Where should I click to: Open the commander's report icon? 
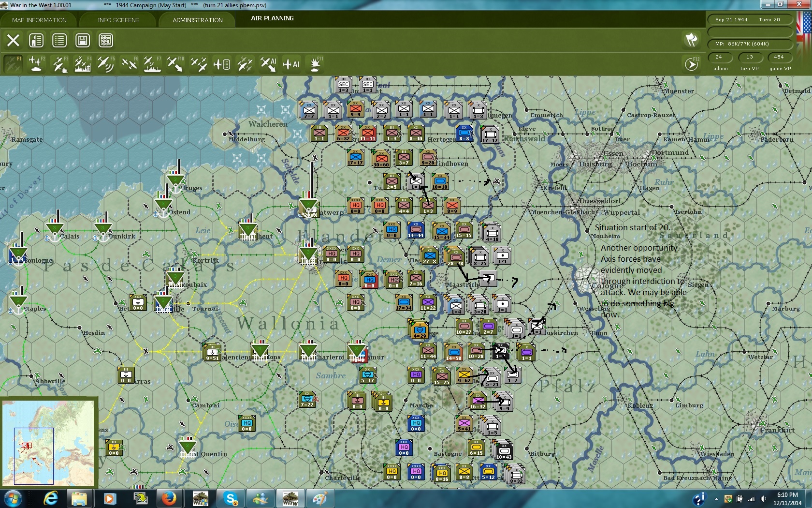[x=36, y=40]
